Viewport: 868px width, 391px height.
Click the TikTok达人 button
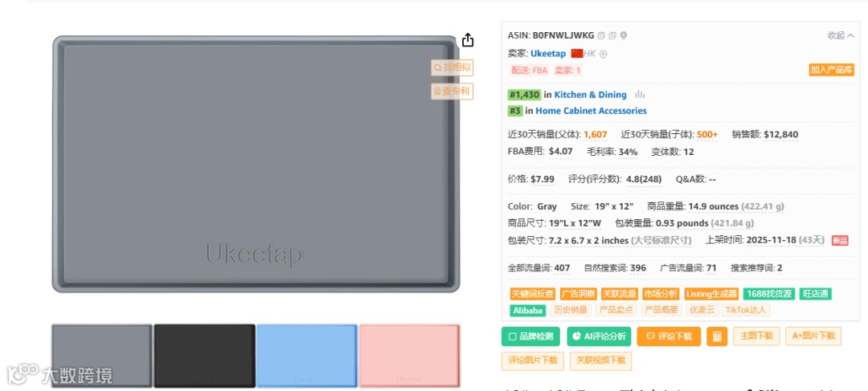746,310
